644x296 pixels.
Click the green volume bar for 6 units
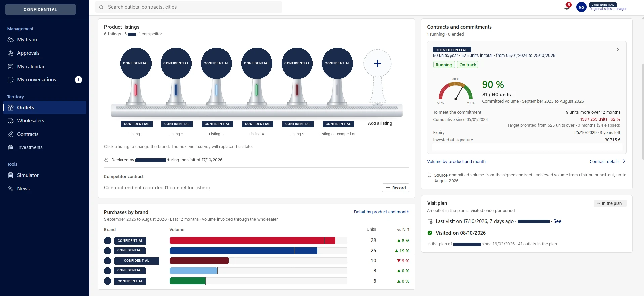(187, 281)
